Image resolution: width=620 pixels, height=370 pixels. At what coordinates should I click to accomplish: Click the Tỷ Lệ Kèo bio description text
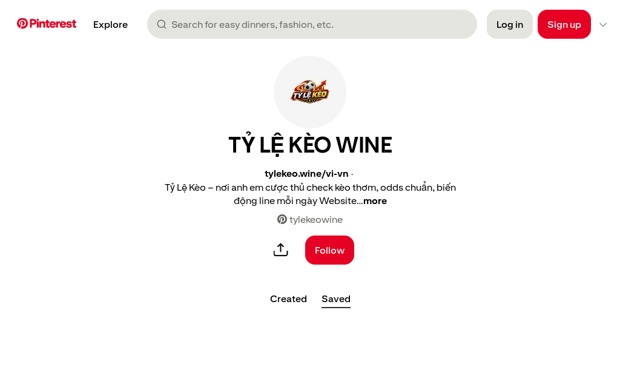coord(310,194)
